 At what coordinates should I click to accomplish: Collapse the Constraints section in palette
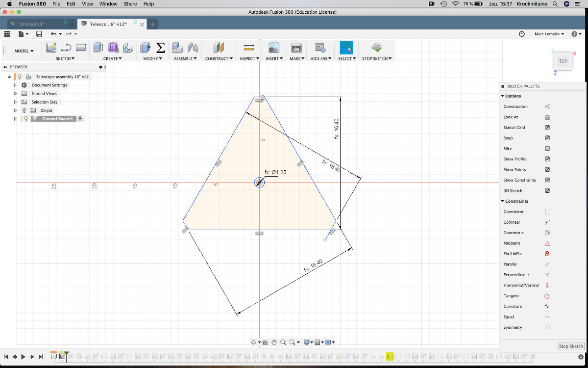click(502, 201)
